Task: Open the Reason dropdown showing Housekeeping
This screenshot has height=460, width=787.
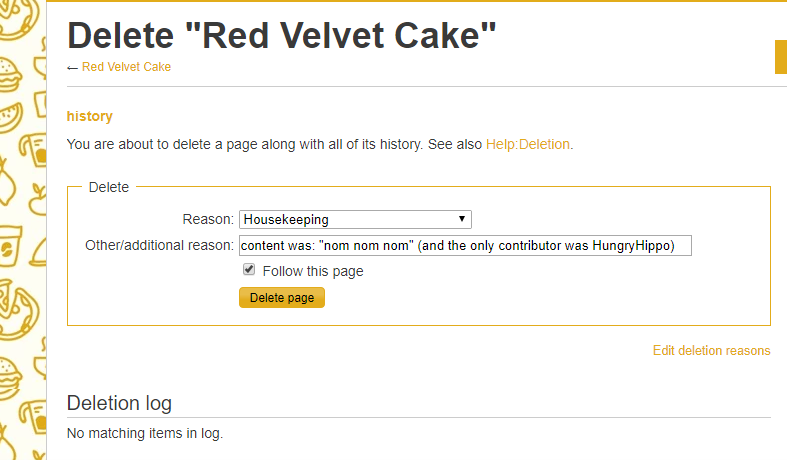Action: click(354, 219)
